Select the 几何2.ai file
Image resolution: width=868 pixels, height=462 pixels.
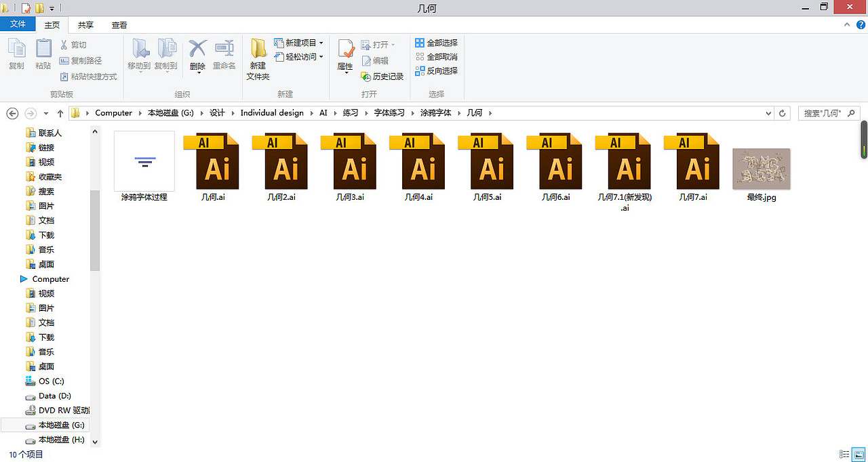point(281,167)
